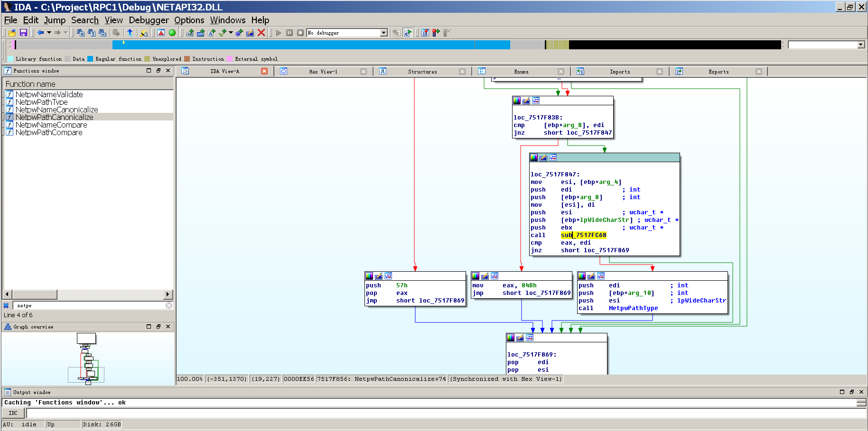
Task: Stop the process with the stop icon
Action: coord(300,32)
